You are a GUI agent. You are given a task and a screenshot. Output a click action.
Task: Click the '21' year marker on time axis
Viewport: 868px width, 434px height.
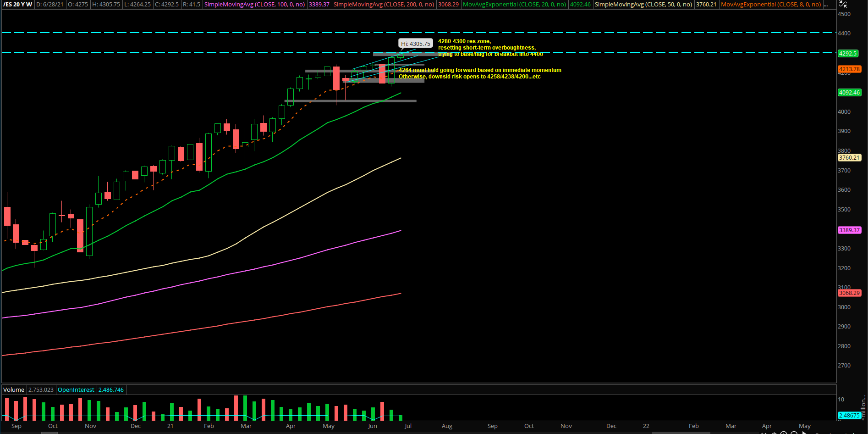click(170, 426)
